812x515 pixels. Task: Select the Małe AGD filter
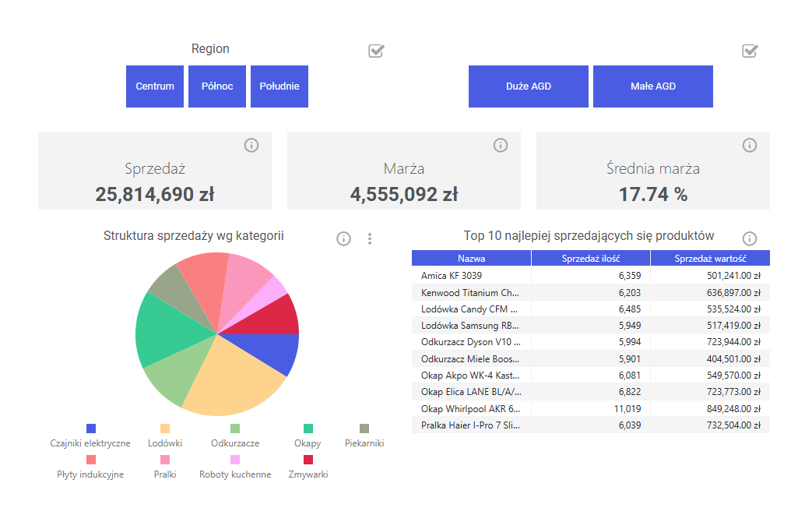[653, 86]
